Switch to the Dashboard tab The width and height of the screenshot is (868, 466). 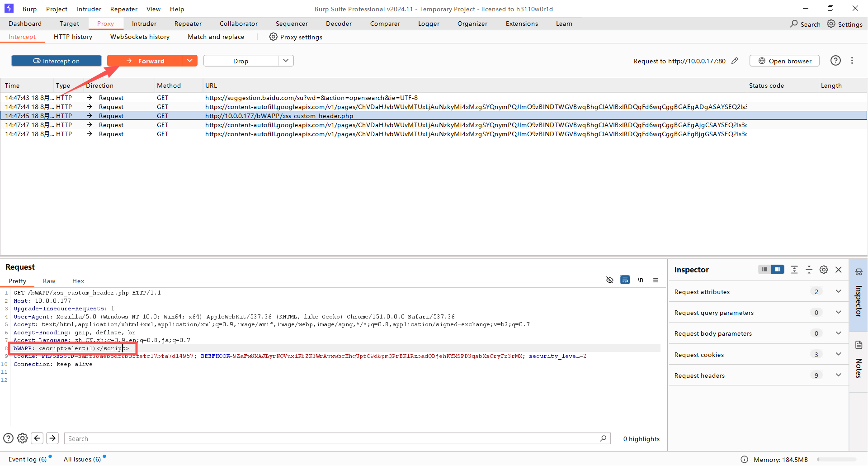pyautogui.click(x=25, y=24)
